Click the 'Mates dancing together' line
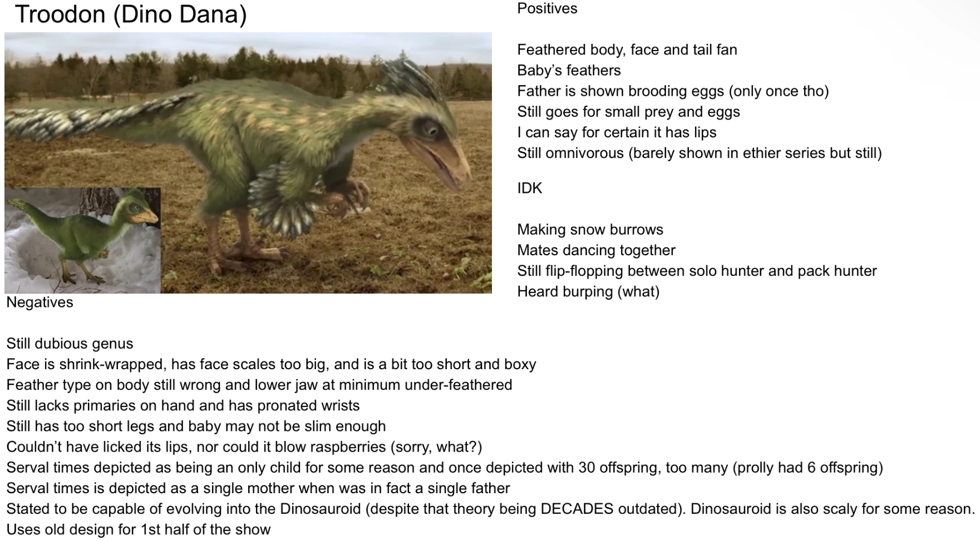Image resolution: width=980 pixels, height=541 pixels. click(x=596, y=250)
